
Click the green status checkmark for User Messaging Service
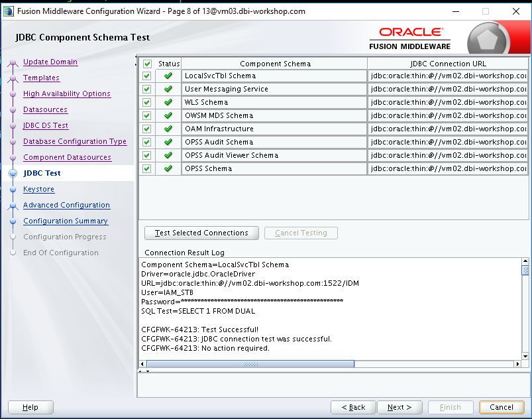(168, 89)
